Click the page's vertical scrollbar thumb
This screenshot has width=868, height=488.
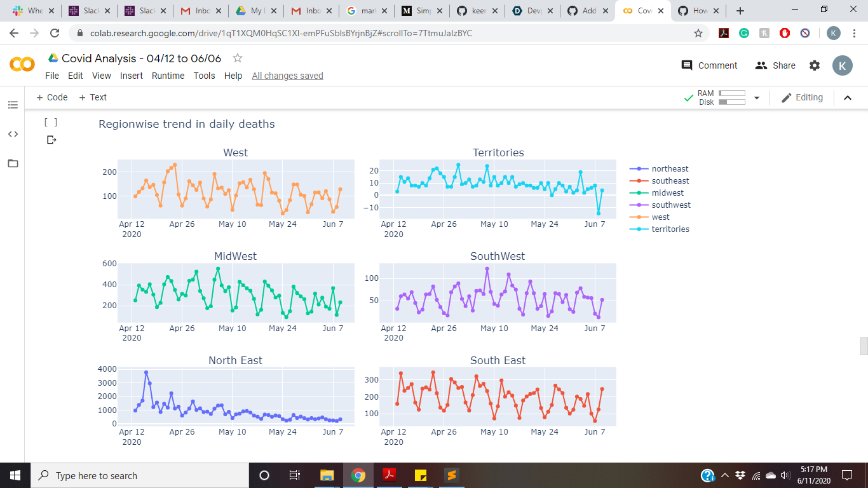tap(864, 347)
